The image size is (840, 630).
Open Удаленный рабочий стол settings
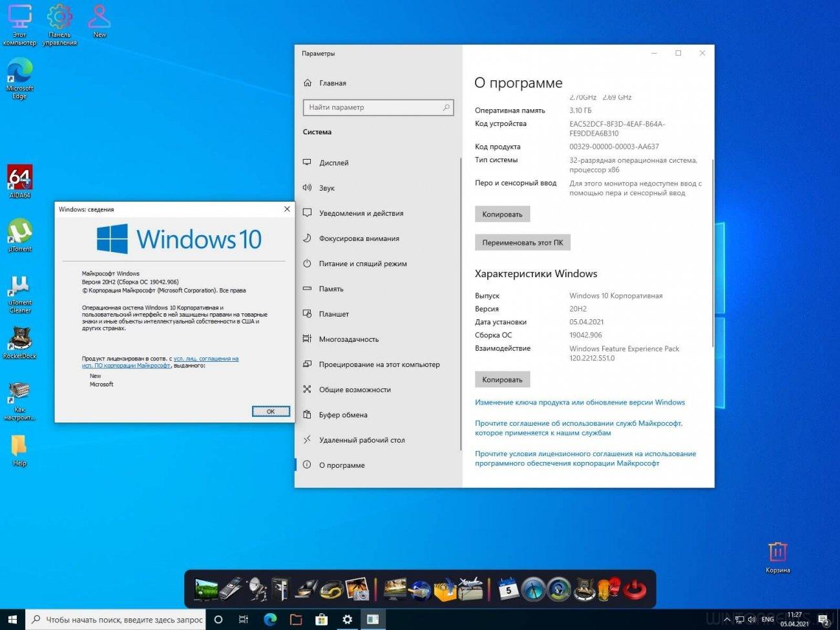point(378,440)
